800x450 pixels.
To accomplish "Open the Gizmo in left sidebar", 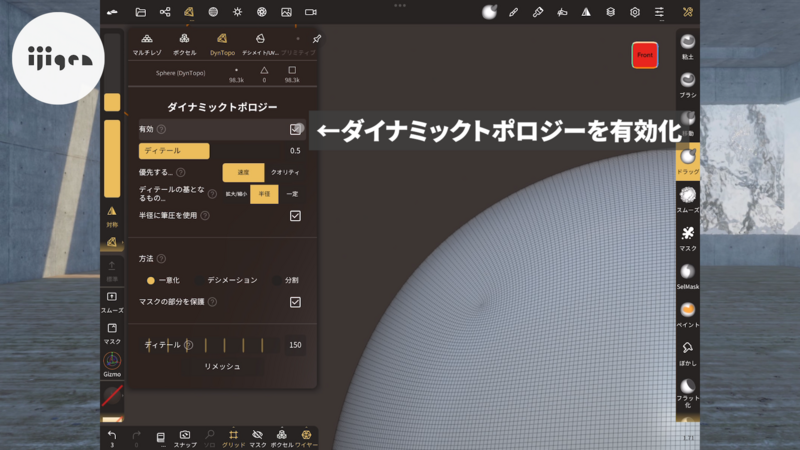I will 112,364.
